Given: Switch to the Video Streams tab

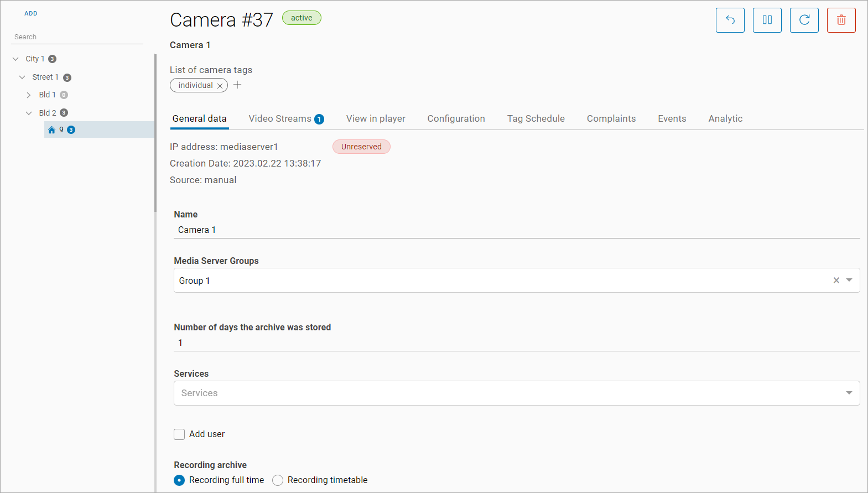Looking at the screenshot, I should point(285,119).
